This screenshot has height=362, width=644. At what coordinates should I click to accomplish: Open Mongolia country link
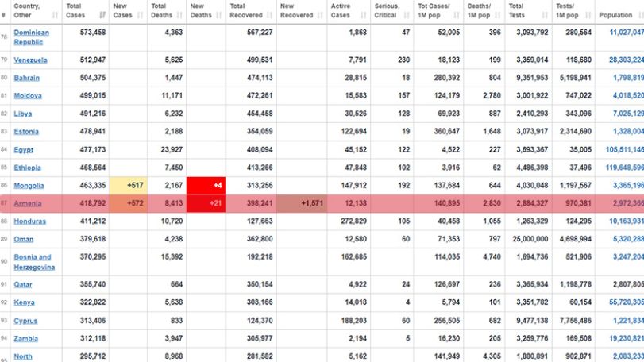pos(29,186)
